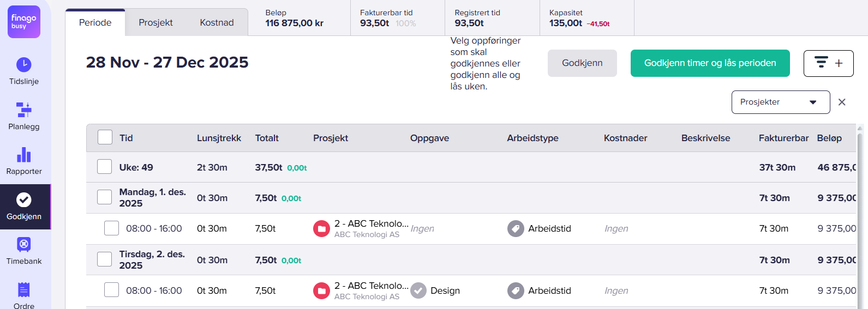Viewport: 868px width, 309px height.
Task: Click the Godkjenn checkmark sidebar icon
Action: 24,200
